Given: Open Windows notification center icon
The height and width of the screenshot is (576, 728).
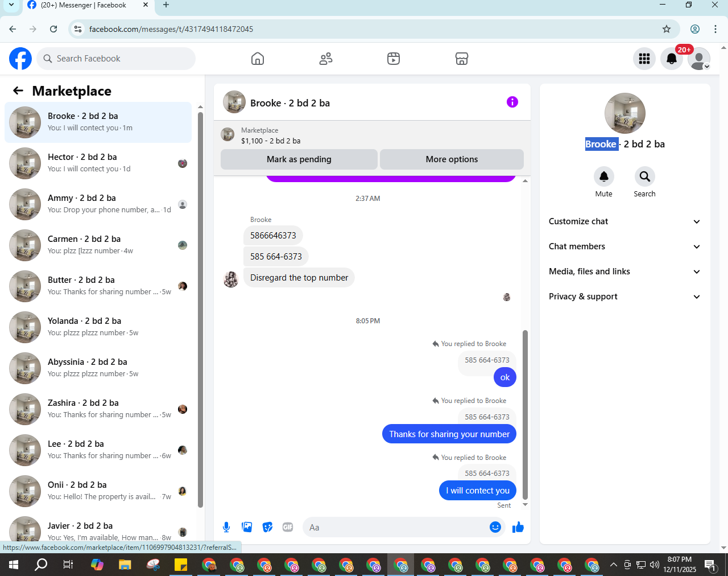Looking at the screenshot, I should coord(710,565).
